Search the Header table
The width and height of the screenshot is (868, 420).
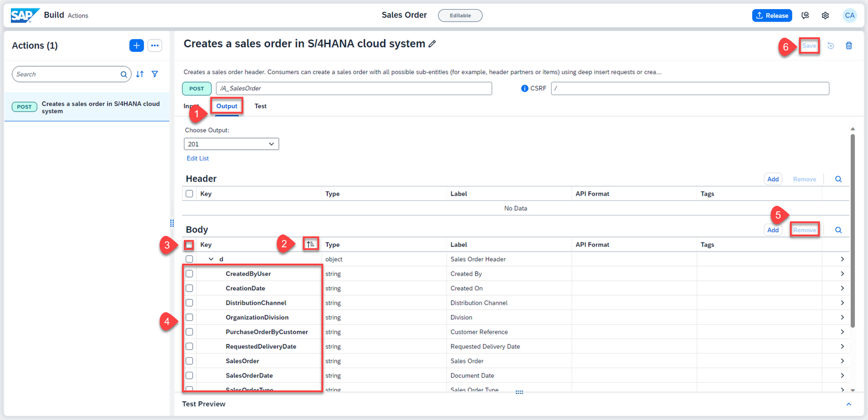[x=838, y=179]
